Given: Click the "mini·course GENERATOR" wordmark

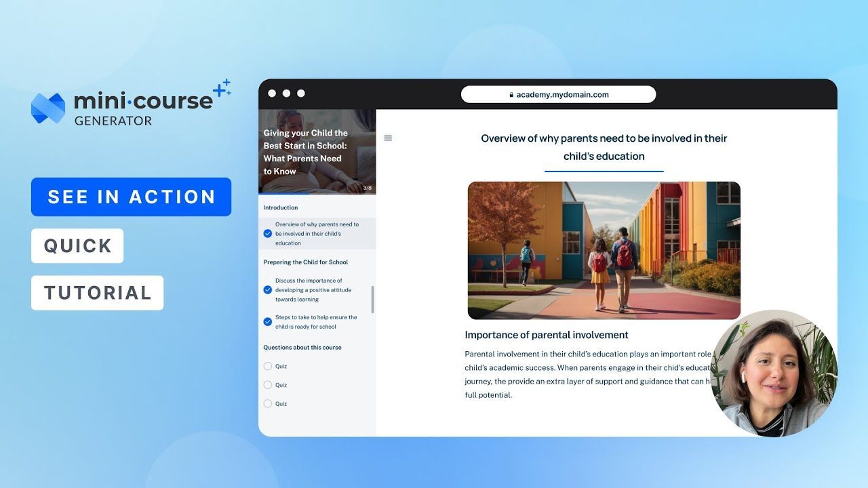Looking at the screenshot, I should [x=143, y=108].
